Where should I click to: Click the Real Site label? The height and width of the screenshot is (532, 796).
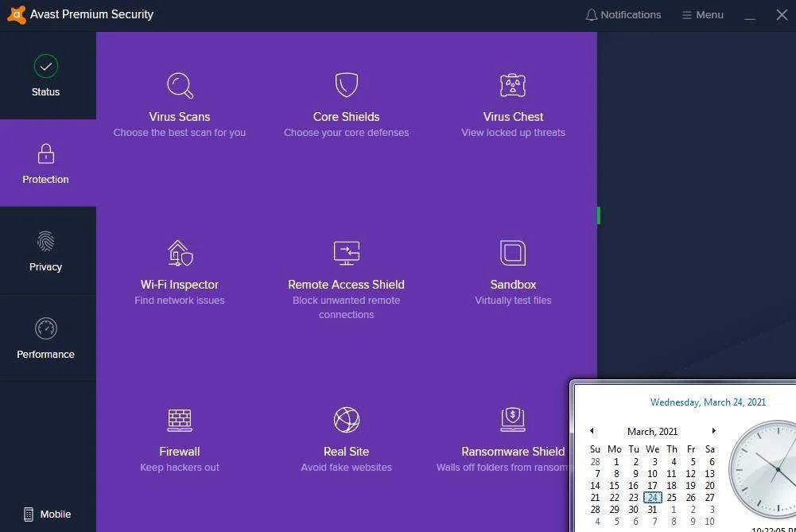pos(346,452)
